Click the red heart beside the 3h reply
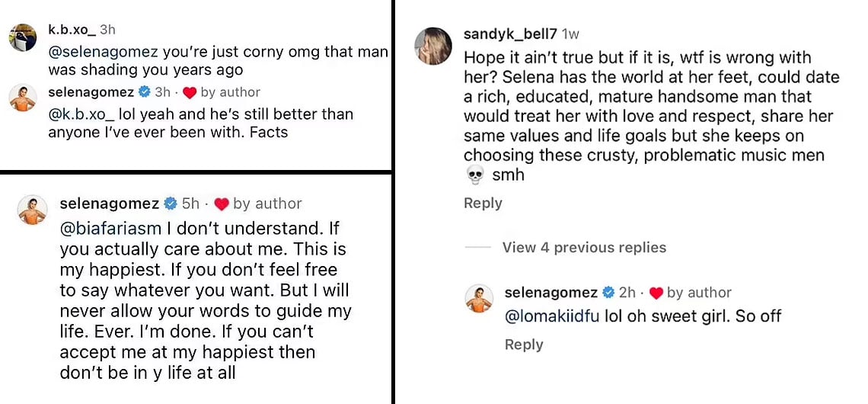Image resolution: width=868 pixels, height=404 pixels. coord(190,92)
